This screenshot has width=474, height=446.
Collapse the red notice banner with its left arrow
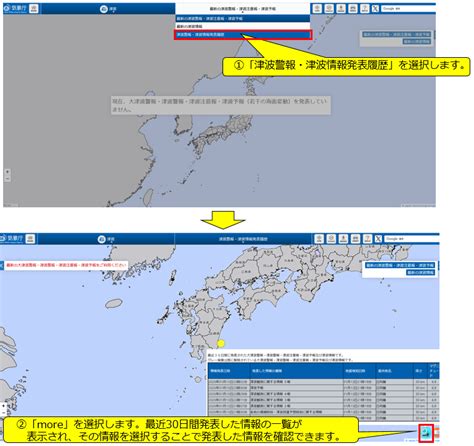tap(2, 265)
